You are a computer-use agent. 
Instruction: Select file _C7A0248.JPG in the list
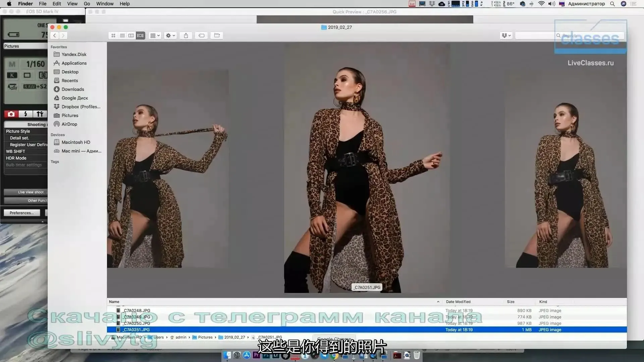tap(367, 311)
